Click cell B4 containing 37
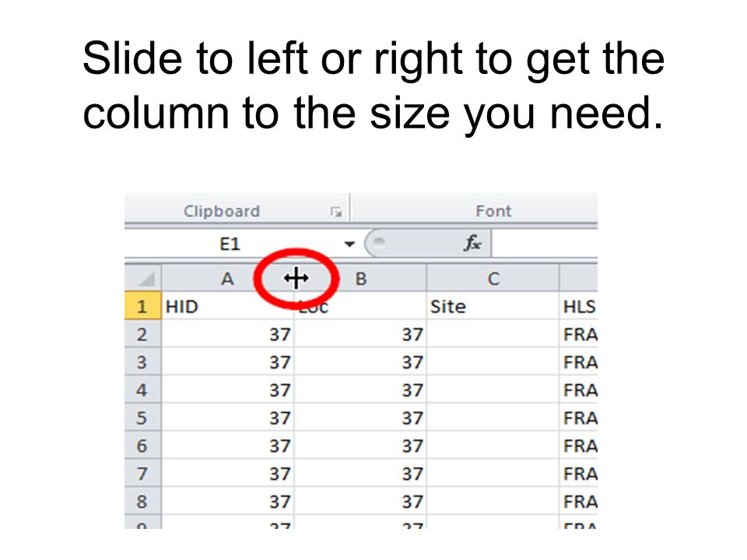 (x=360, y=390)
